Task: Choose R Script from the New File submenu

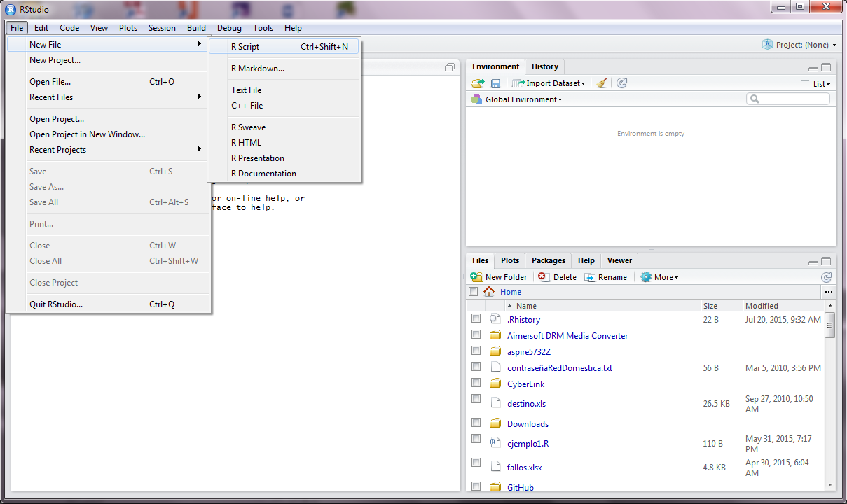Action: [x=284, y=47]
